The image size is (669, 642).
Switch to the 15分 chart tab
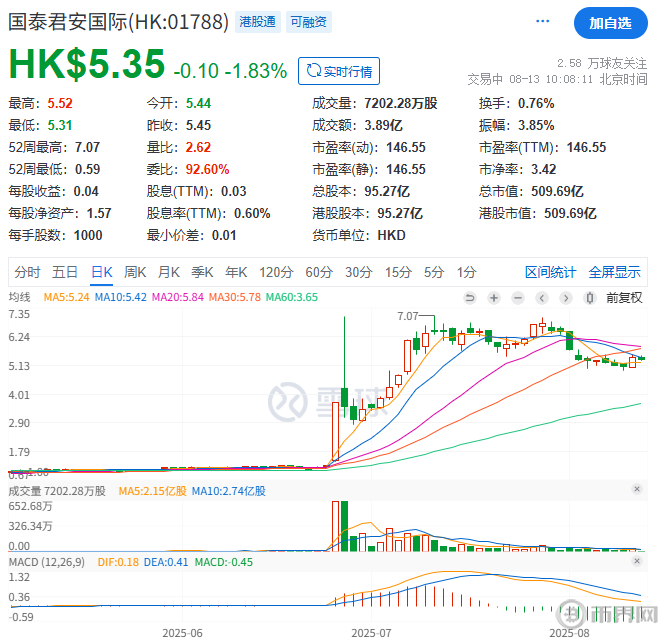tap(398, 272)
